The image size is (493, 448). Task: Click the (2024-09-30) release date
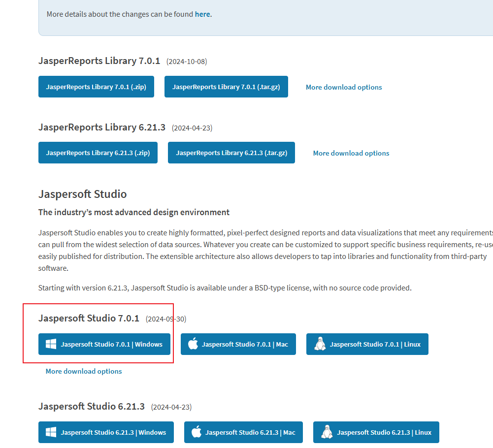click(x=166, y=319)
